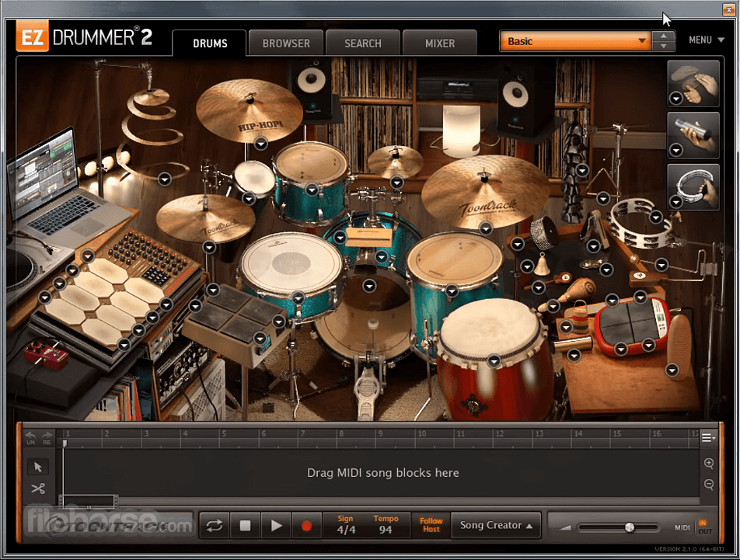740x560 pixels.
Task: Click the redo arrow icon
Action: (x=47, y=437)
